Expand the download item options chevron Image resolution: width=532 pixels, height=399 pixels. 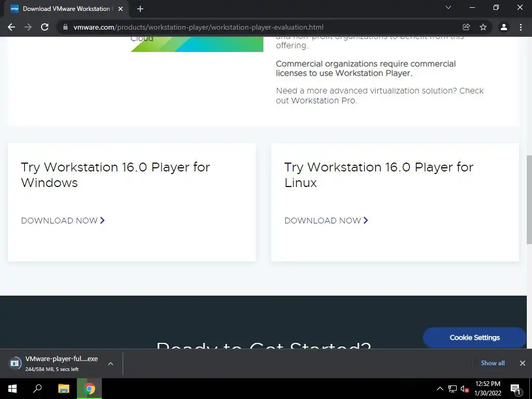pos(111,363)
